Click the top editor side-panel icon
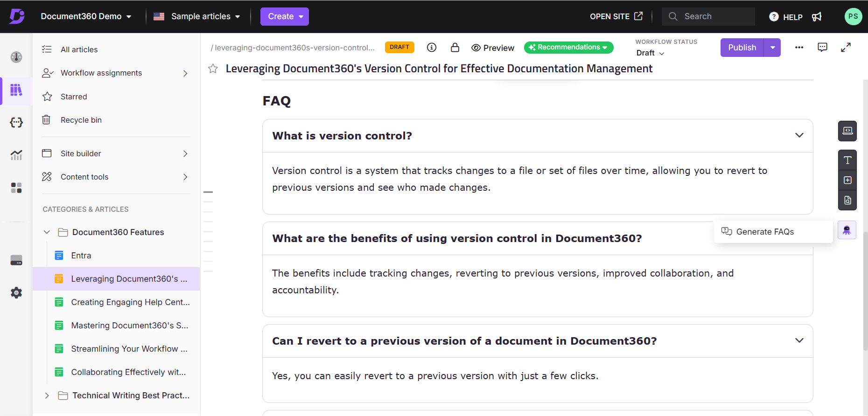This screenshot has width=868, height=416. pyautogui.click(x=847, y=131)
